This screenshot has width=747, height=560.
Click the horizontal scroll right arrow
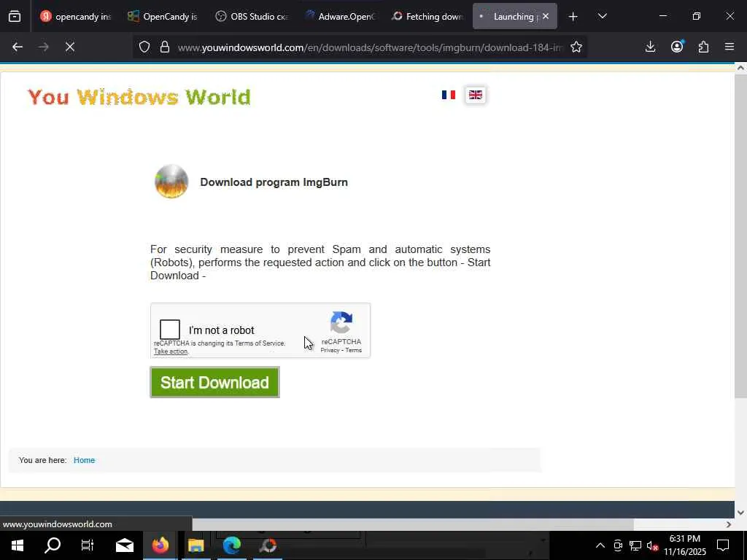729,524
